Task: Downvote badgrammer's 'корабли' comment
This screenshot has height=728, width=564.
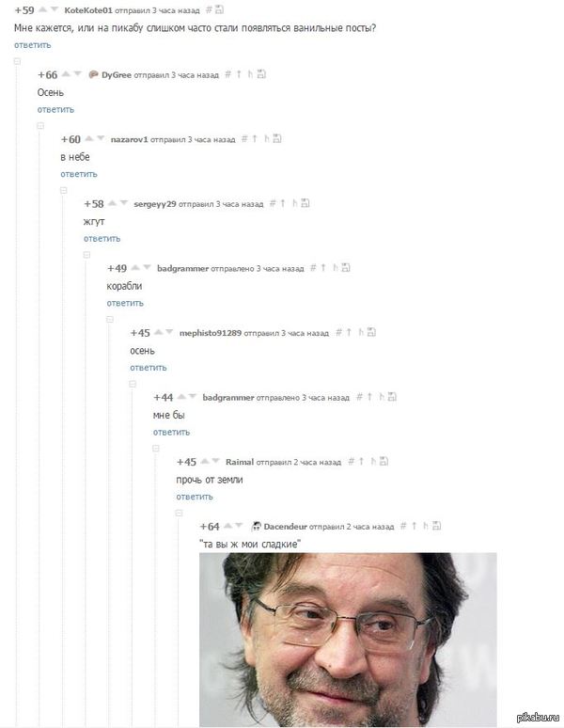Action: pyautogui.click(x=147, y=267)
